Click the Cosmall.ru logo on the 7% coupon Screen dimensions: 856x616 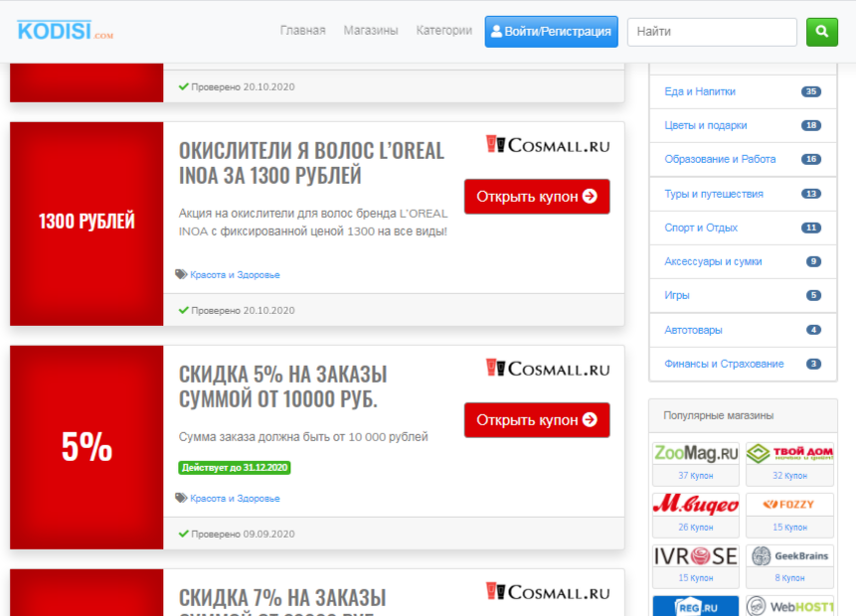548,592
